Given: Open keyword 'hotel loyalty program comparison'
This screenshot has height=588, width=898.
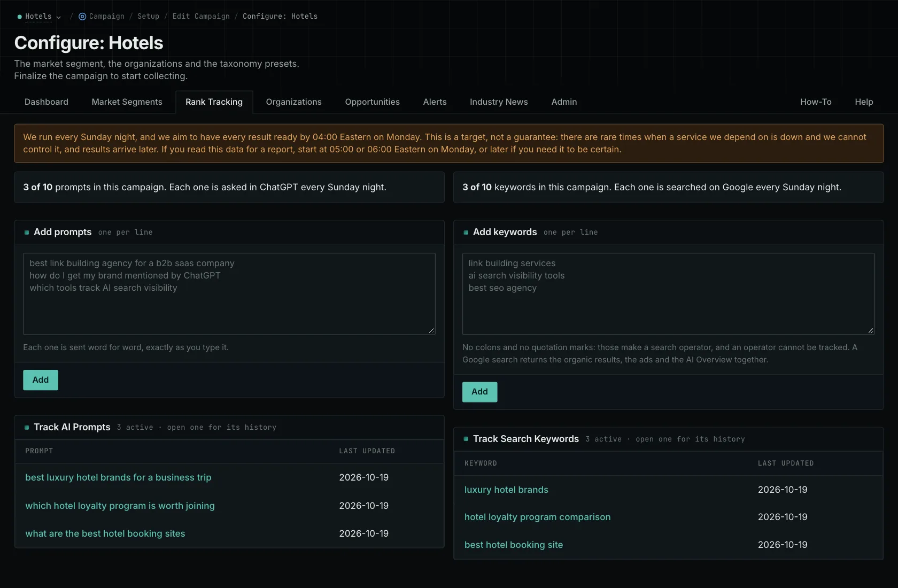Looking at the screenshot, I should pyautogui.click(x=537, y=517).
